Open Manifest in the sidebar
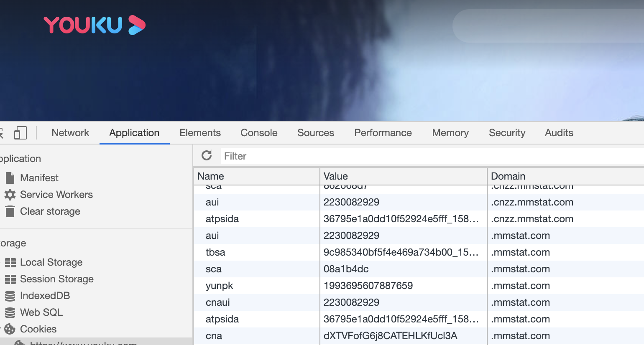This screenshot has height=345, width=644. (x=39, y=178)
